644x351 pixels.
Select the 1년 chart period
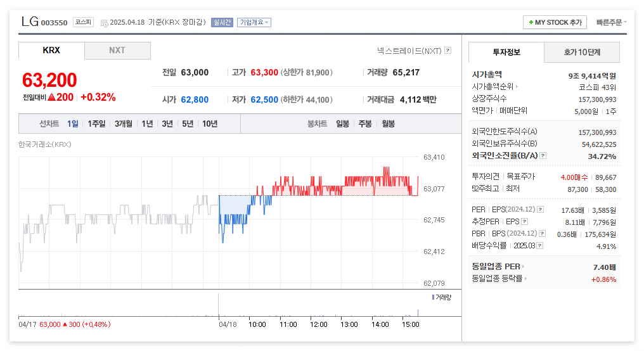[x=147, y=124]
